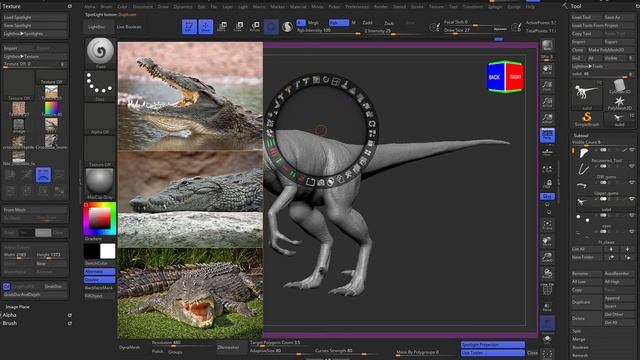
Task: Click the rotate icon on SpotLight dial
Action: pyautogui.click(x=371, y=124)
